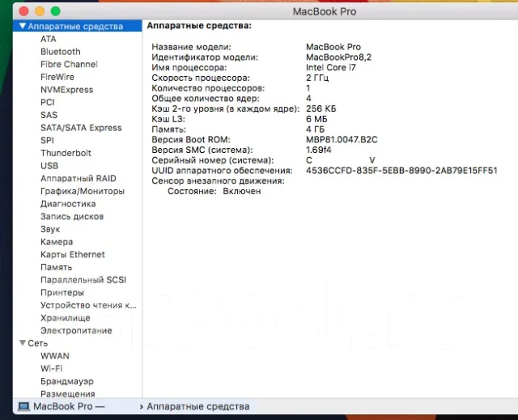Open the Звук hardware entry
Screen dimensions: 518x420
pyautogui.click(x=50, y=229)
